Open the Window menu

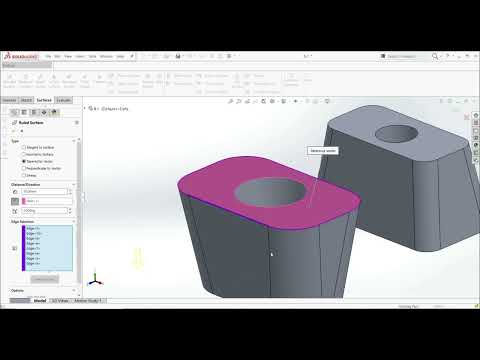point(106,56)
